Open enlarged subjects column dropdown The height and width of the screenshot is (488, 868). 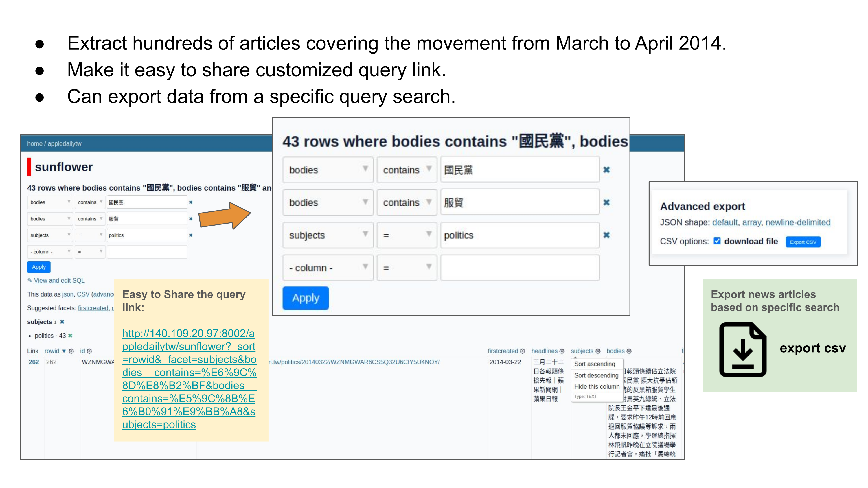pos(328,235)
